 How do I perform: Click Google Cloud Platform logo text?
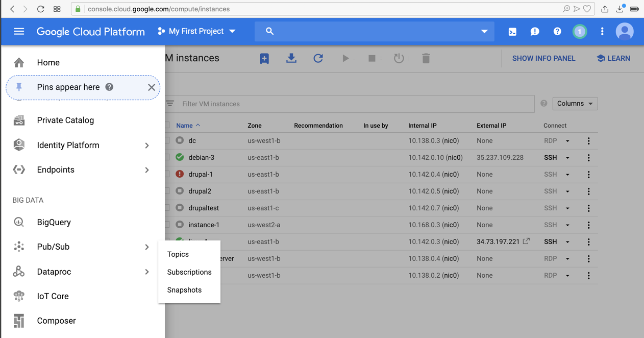click(x=91, y=32)
